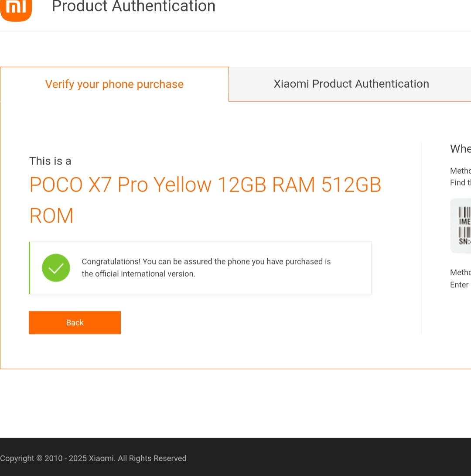Click the "Find t" instruction text
The height and width of the screenshot is (476, 471).
[460, 182]
